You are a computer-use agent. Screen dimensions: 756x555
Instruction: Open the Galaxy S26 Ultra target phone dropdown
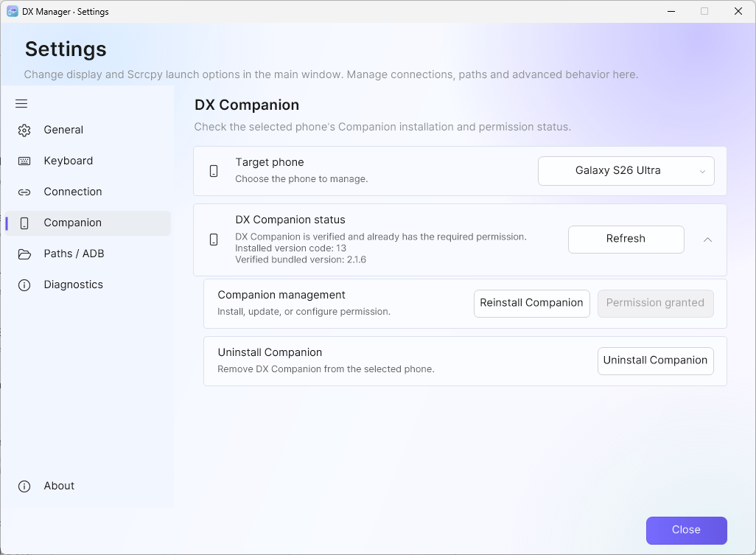pyautogui.click(x=626, y=171)
